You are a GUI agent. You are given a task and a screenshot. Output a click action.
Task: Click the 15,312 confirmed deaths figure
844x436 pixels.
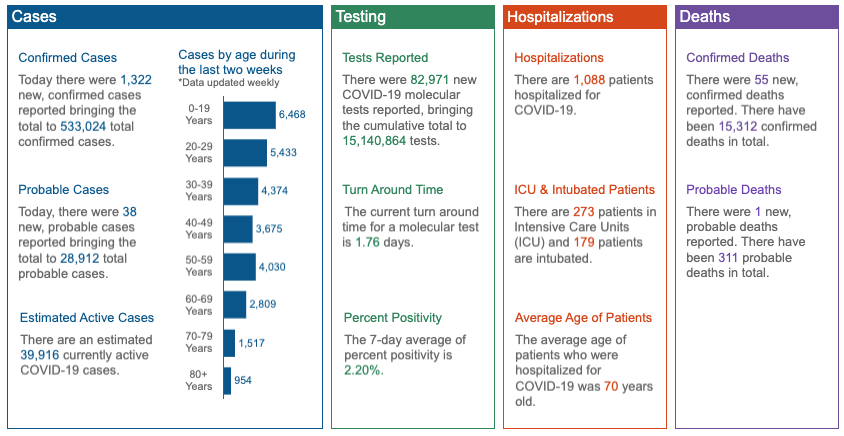[x=737, y=126]
